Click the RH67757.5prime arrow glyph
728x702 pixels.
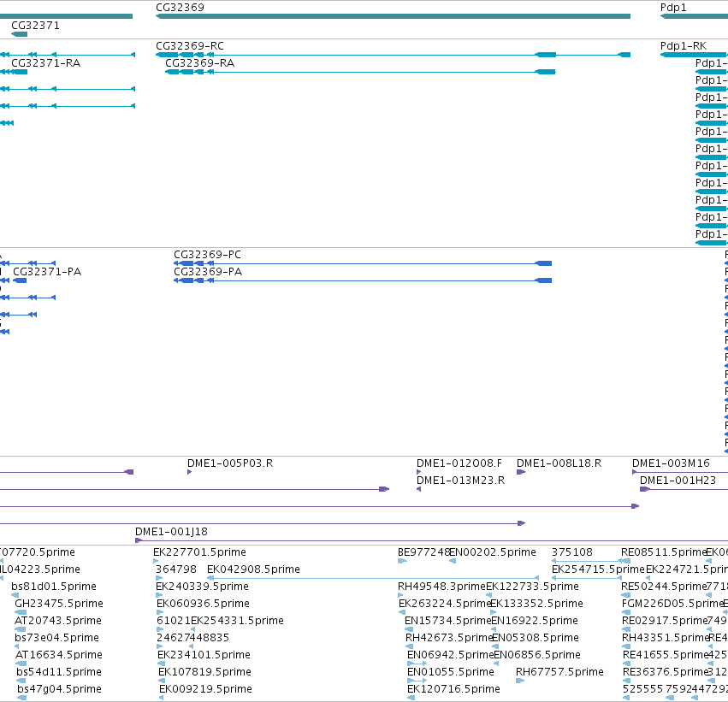click(520, 681)
